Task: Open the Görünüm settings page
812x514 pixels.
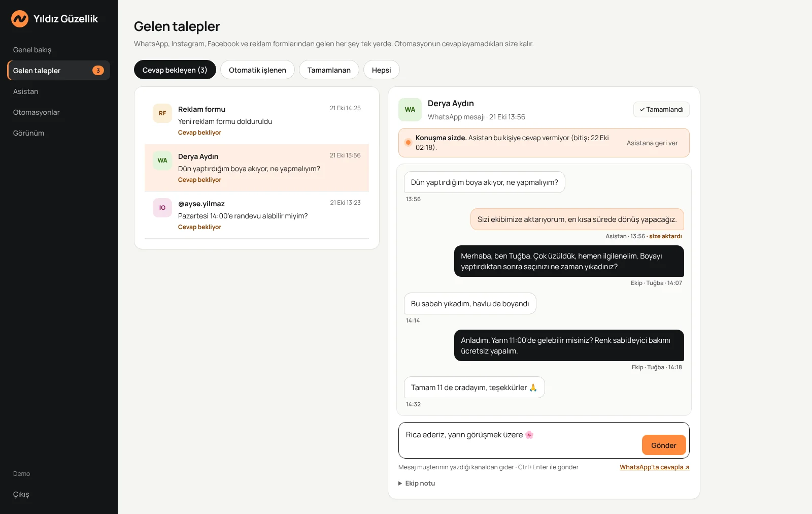Action: point(58,133)
